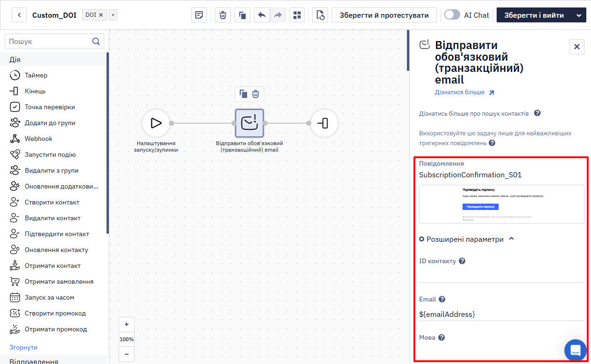
Task: Remove the DOI tag
Action: click(100, 15)
